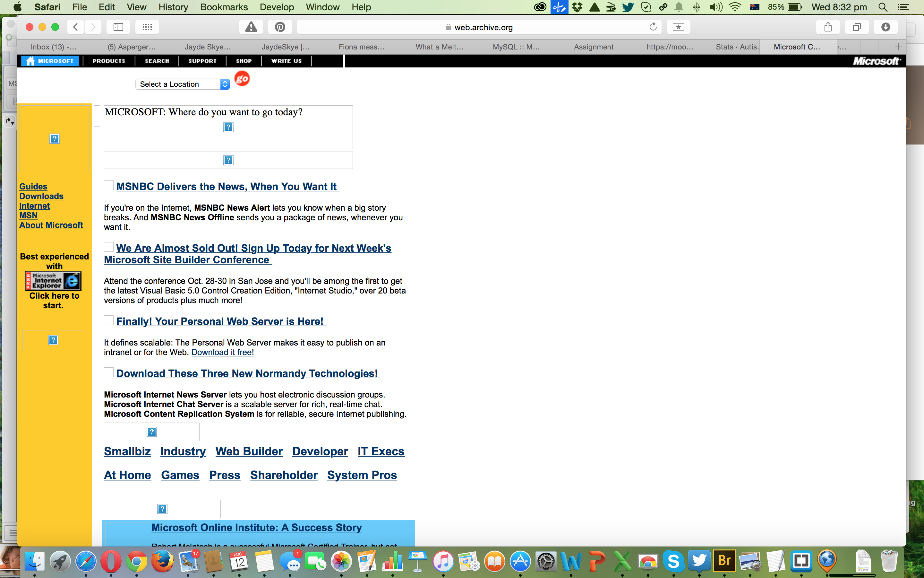Screen dimensions: 924x578
Task: Click the WRITE US nav item
Action: pos(287,61)
